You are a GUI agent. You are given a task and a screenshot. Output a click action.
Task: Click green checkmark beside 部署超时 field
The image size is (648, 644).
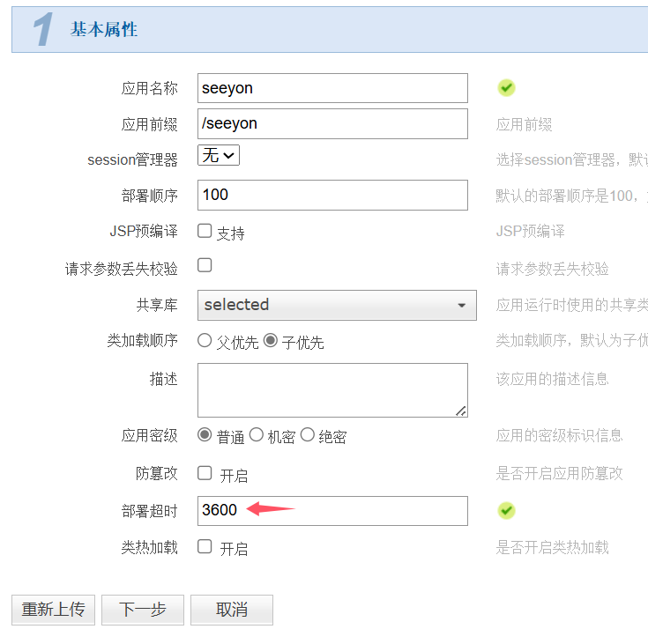pyautogui.click(x=506, y=510)
